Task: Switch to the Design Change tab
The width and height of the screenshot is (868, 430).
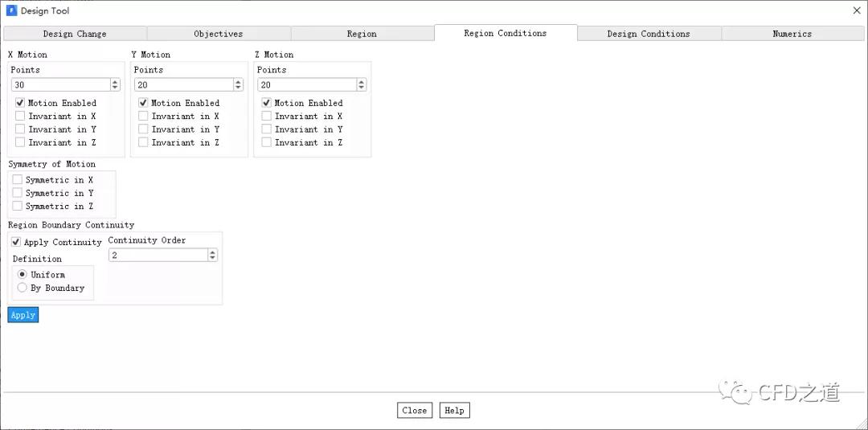Action: [75, 34]
